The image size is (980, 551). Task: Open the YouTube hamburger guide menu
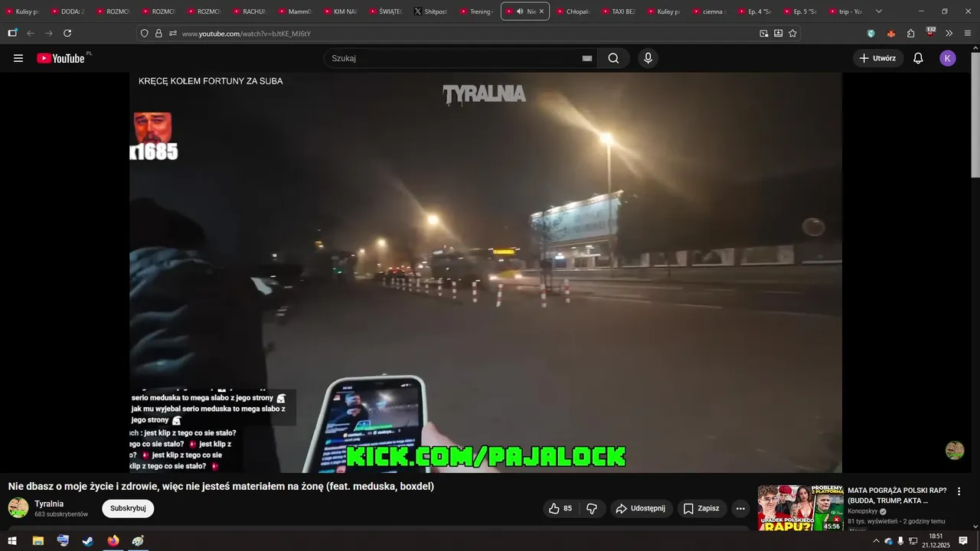tap(18, 58)
